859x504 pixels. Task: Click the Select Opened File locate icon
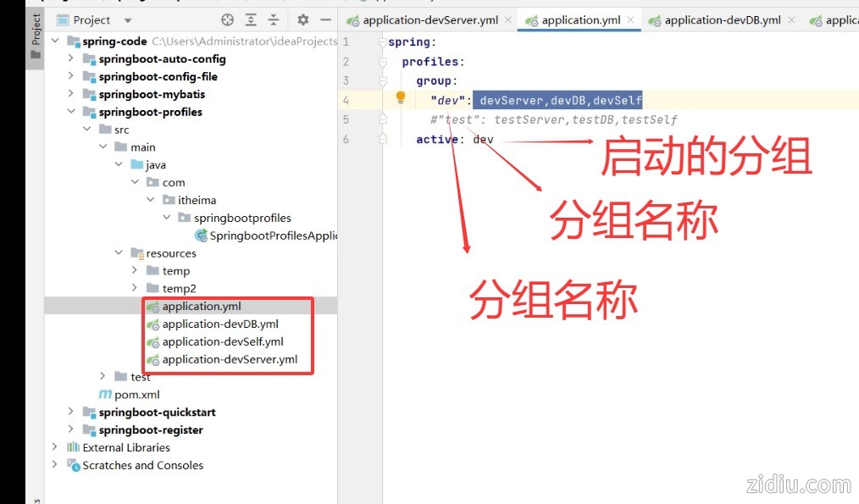point(227,19)
